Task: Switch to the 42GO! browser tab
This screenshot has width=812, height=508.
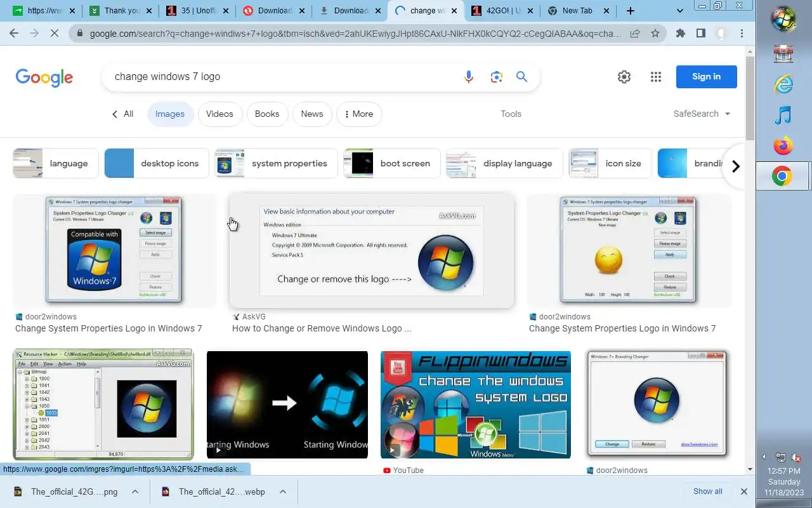Action: pyautogui.click(x=500, y=11)
